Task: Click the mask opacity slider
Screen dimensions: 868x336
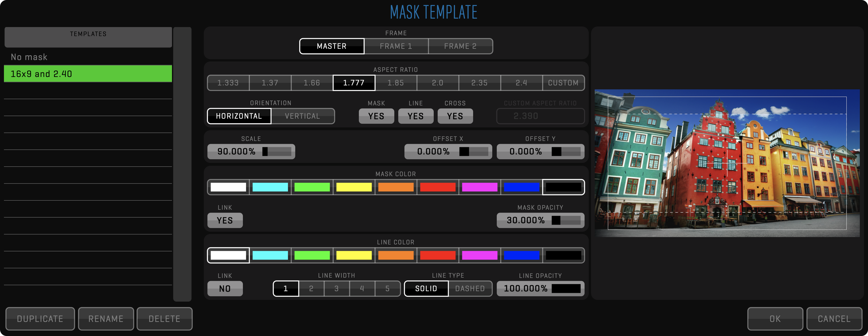Action: (566, 220)
